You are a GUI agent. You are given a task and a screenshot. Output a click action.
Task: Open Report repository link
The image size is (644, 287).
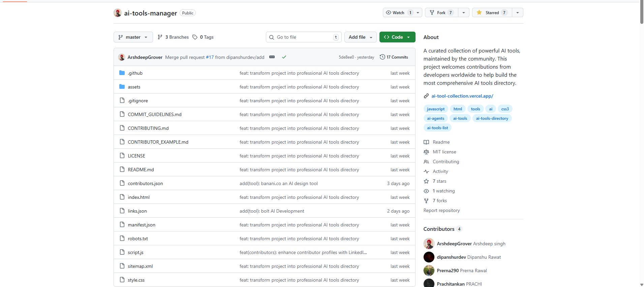coord(441,210)
